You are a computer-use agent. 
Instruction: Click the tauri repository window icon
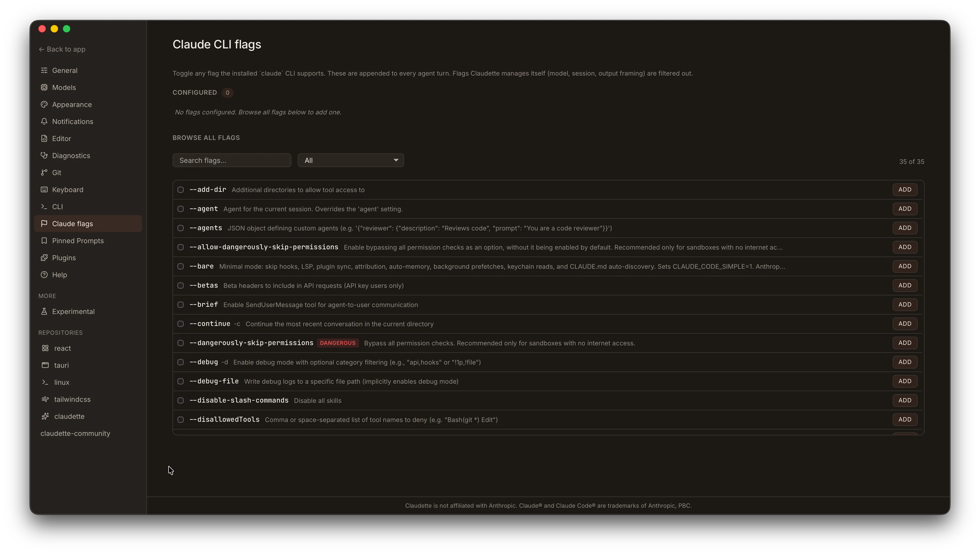(45, 365)
